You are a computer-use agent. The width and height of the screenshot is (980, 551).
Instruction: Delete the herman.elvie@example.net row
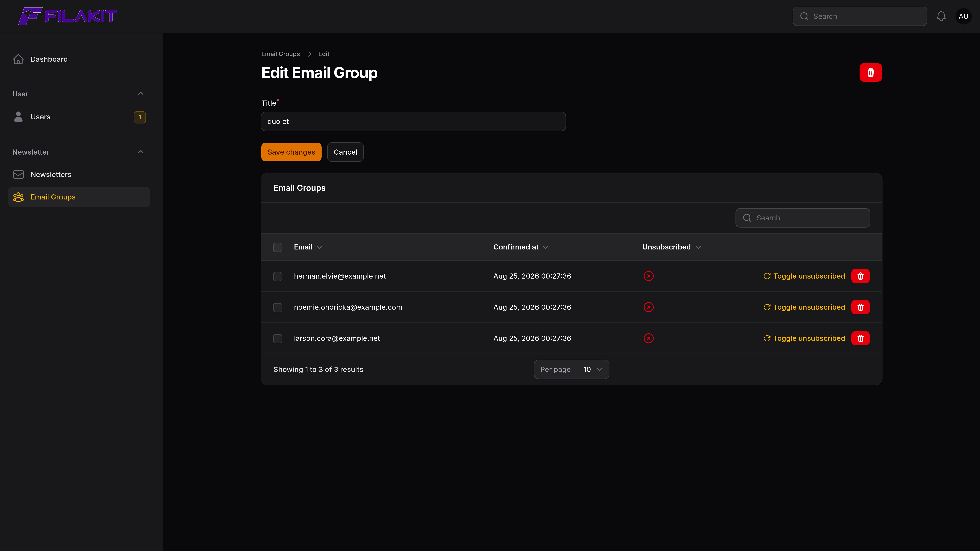[x=860, y=276]
